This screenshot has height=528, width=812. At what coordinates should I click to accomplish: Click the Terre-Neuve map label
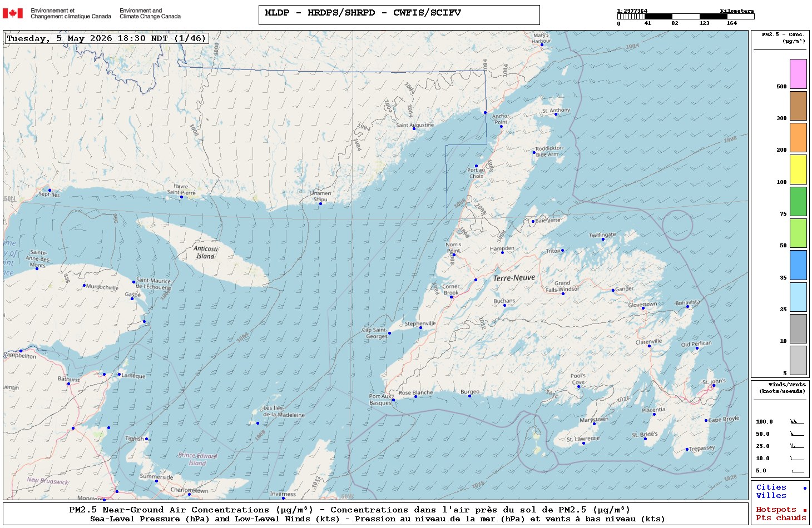pos(514,277)
